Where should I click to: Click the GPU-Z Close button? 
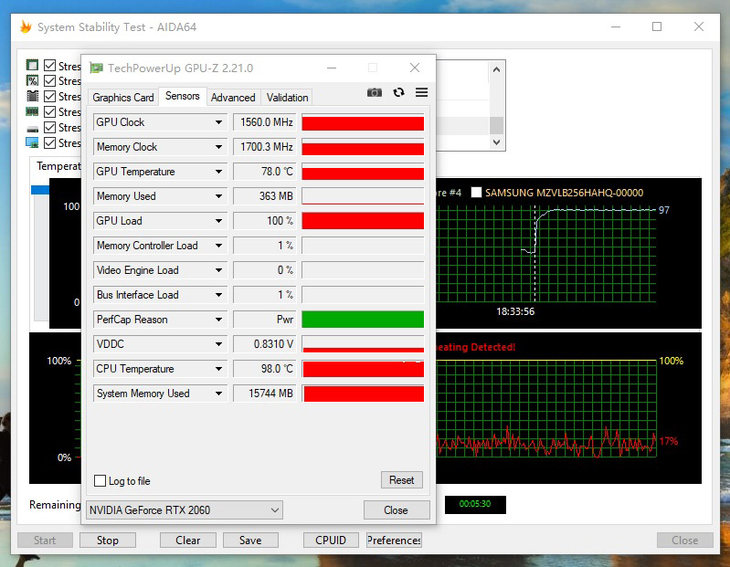[396, 510]
